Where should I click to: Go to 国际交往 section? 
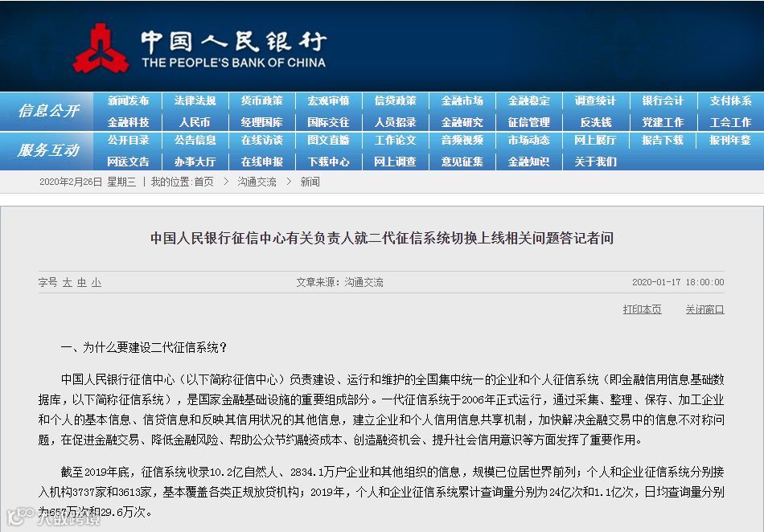tap(328, 122)
